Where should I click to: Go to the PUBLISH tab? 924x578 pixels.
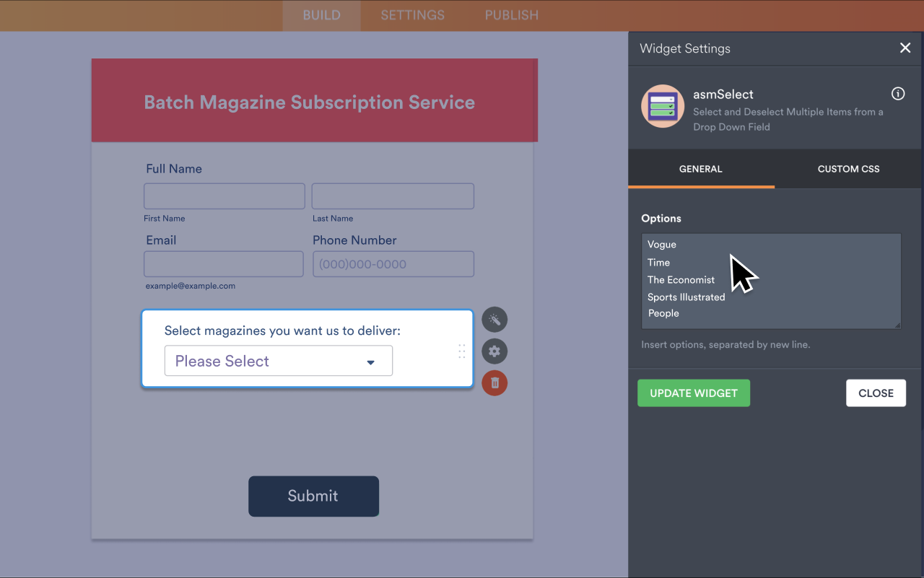click(x=511, y=14)
